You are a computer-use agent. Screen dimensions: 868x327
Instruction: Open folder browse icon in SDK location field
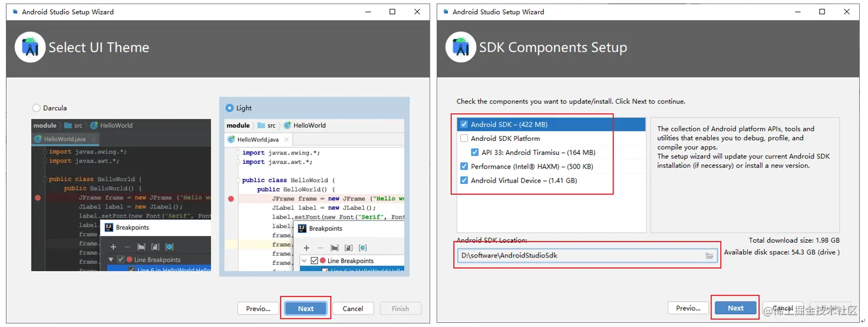[x=709, y=256]
